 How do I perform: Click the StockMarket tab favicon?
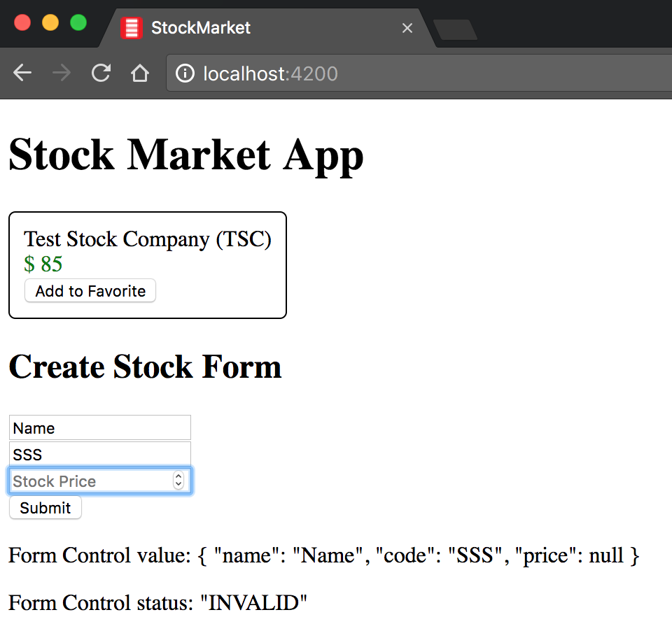pyautogui.click(x=131, y=28)
